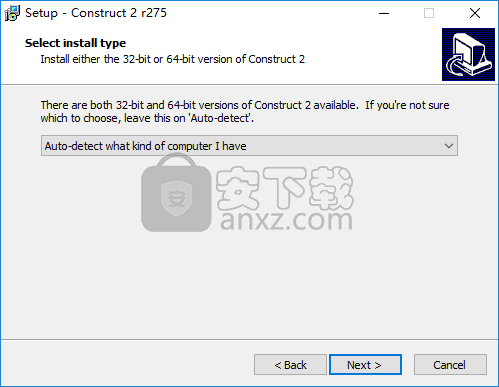Cancel the Construct 2 installation
This screenshot has width=499, height=387.
coord(450,365)
